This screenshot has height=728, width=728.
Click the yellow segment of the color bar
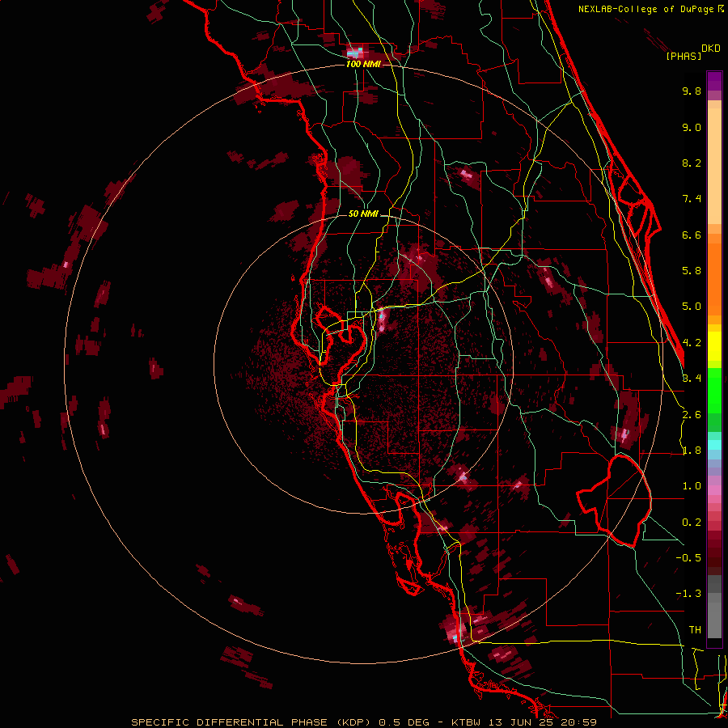pyautogui.click(x=714, y=346)
